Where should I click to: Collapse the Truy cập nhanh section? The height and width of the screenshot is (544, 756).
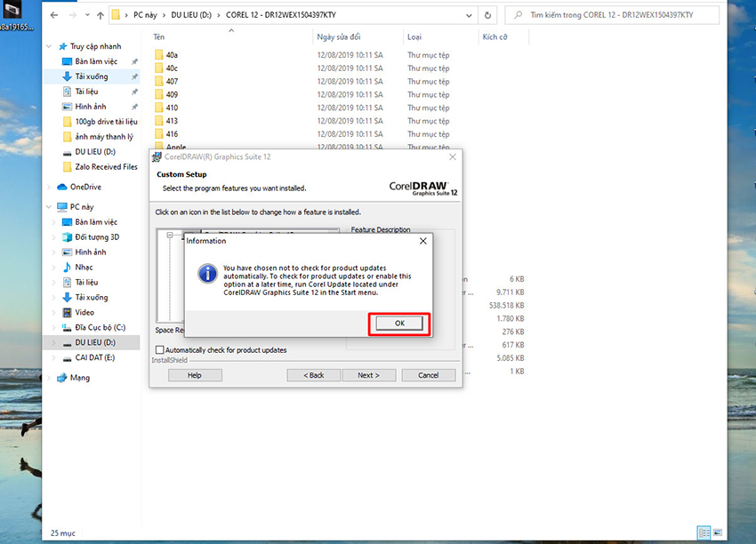49,46
